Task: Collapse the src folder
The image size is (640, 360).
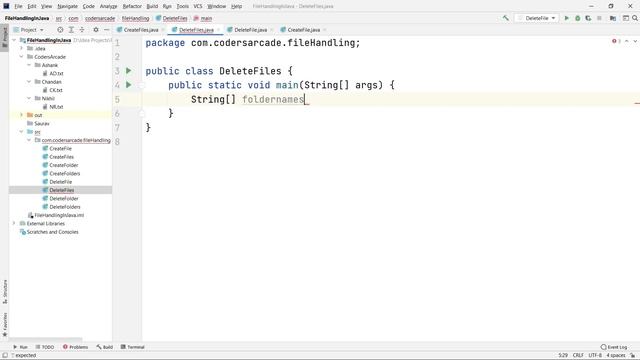Action: pyautogui.click(x=22, y=132)
